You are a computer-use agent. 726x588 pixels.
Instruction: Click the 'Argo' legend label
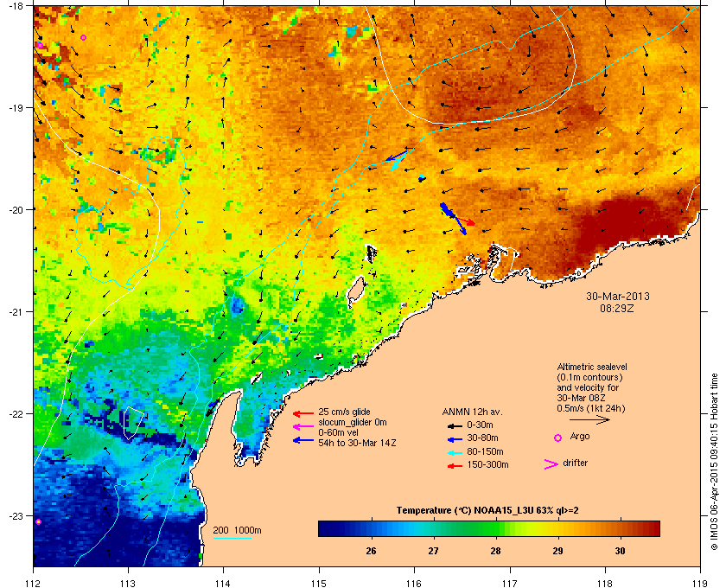(580, 437)
